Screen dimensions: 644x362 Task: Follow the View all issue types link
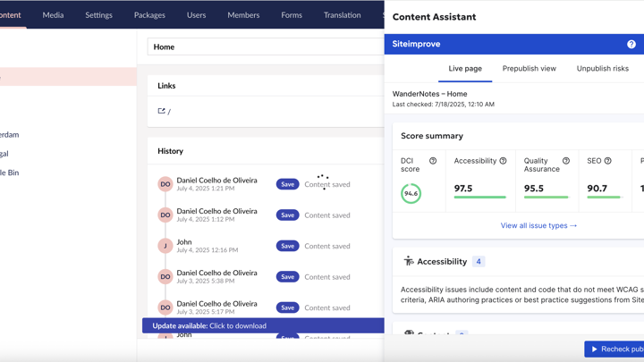click(538, 225)
